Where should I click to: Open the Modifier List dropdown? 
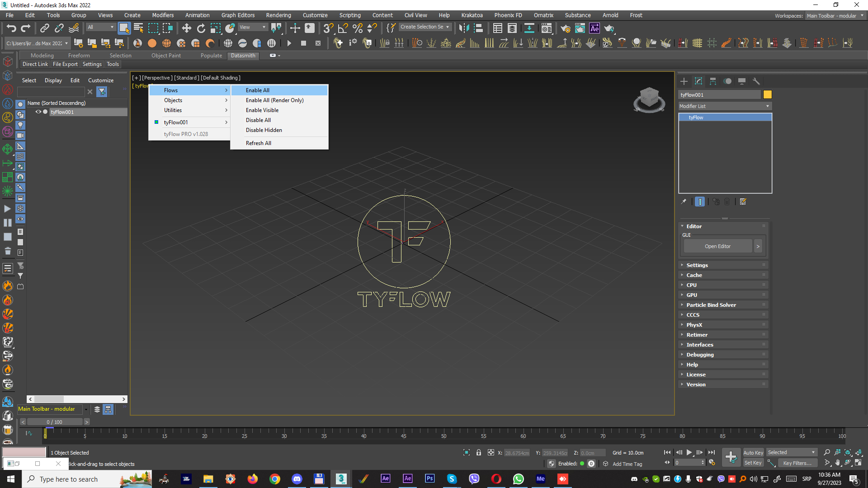click(x=725, y=106)
